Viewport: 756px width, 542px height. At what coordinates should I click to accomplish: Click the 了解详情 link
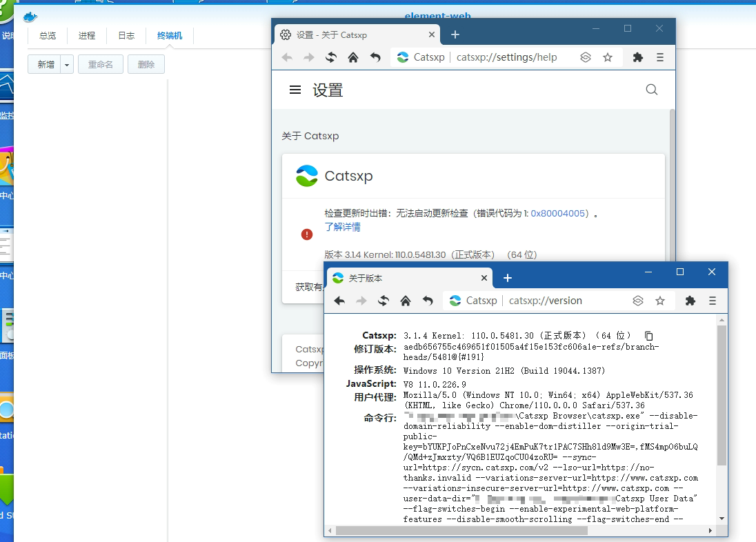pyautogui.click(x=342, y=227)
